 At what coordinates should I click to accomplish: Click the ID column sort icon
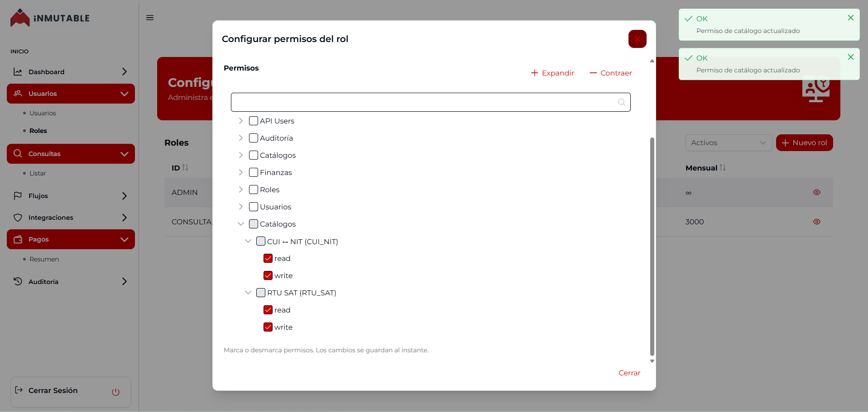pyautogui.click(x=185, y=168)
